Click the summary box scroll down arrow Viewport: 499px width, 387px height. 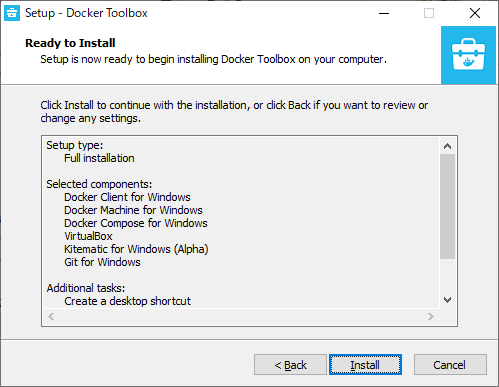coord(447,300)
